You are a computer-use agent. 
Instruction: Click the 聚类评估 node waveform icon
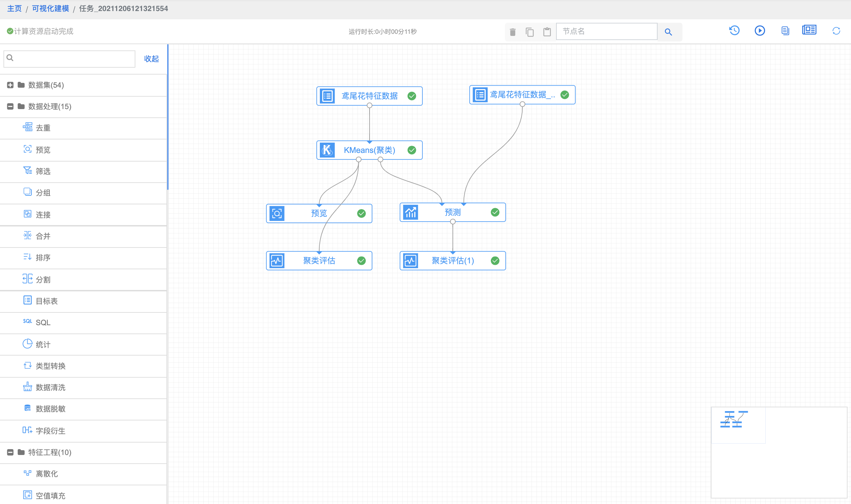277,261
